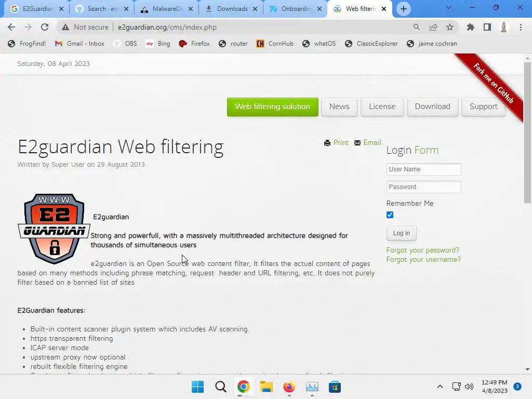Open the zoom magnifier in address bar
Image resolution: width=532 pixels, height=399 pixels.
416,27
